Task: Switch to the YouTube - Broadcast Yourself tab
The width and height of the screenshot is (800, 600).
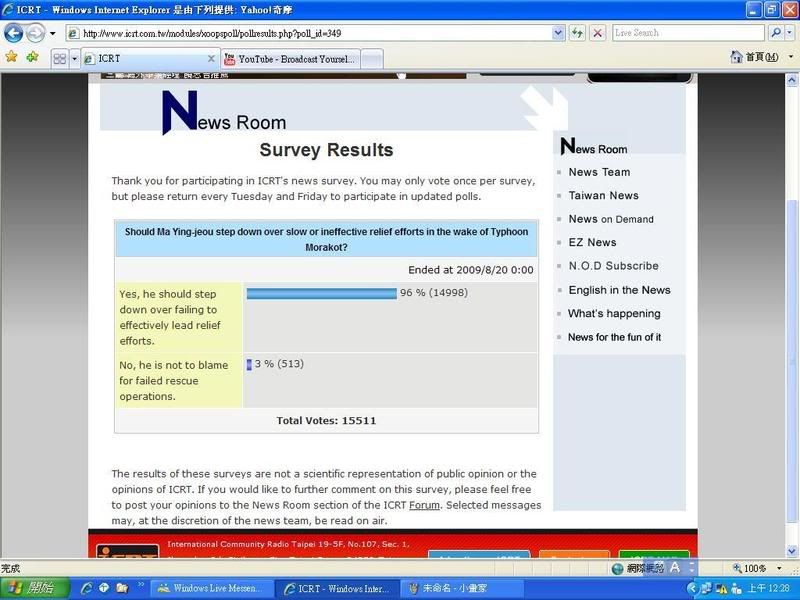Action: coord(291,59)
